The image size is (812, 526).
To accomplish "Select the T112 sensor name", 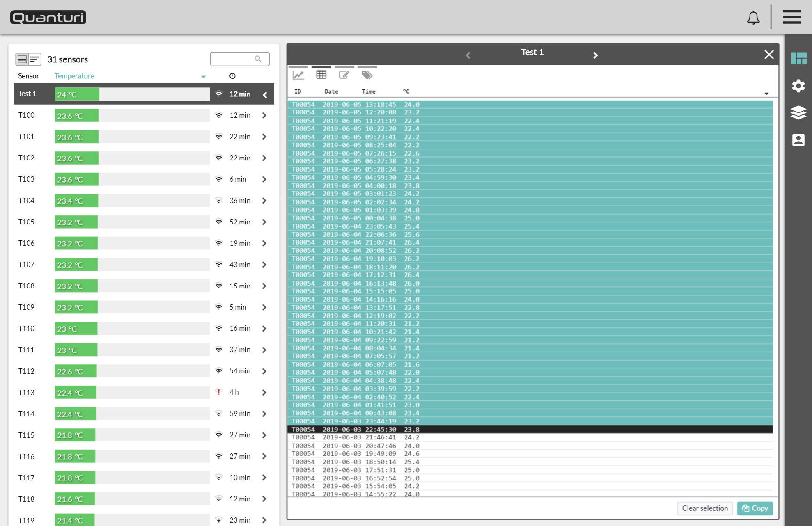I will [x=26, y=371].
